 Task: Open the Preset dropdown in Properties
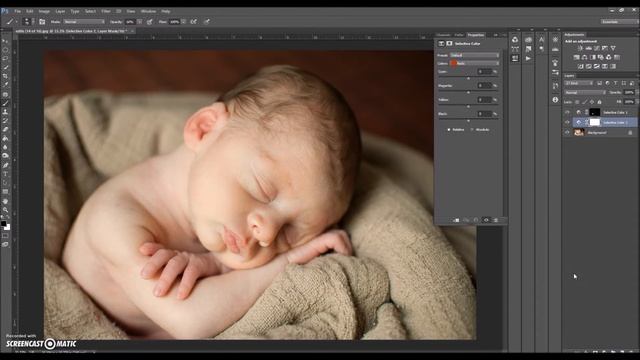[474, 55]
